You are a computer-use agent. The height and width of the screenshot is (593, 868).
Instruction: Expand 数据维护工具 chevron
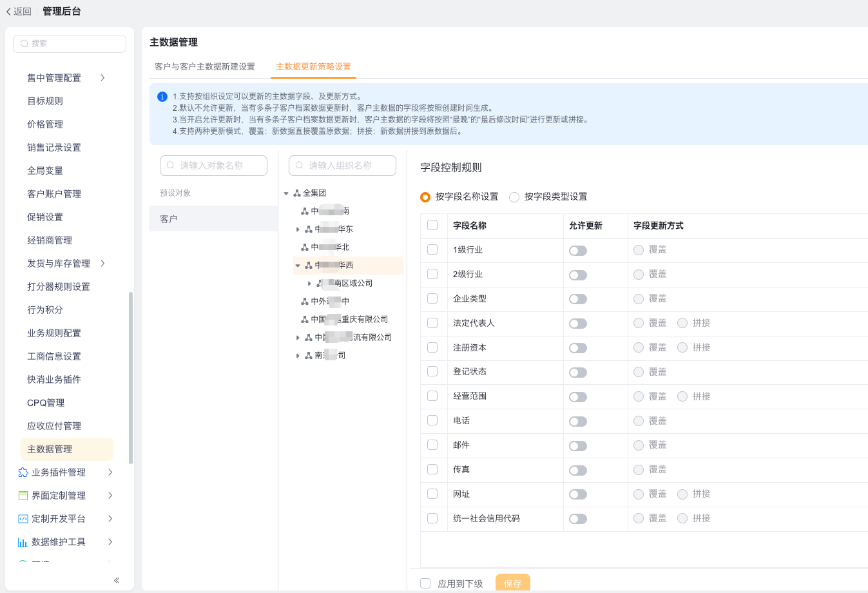tap(110, 542)
